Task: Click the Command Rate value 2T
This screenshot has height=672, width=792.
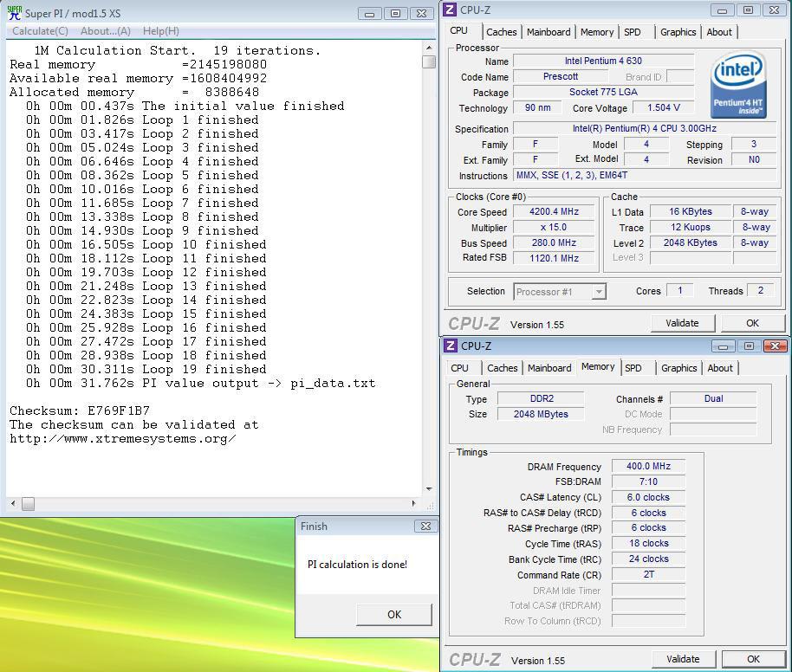Action: [648, 574]
